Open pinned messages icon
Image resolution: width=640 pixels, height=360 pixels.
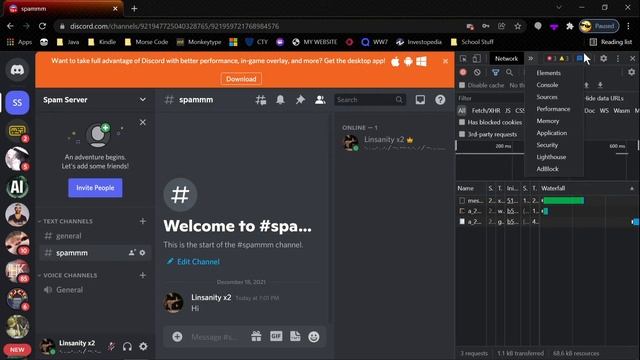point(300,100)
